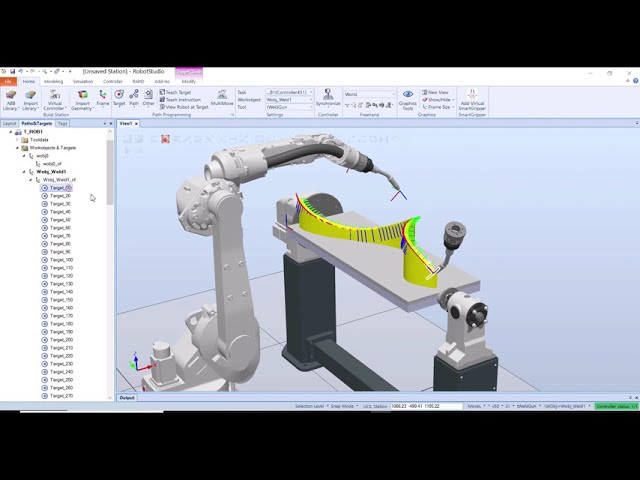This screenshot has width=640, height=480.
Task: Open the Workobject dropdown showing Wobj_Weld1
Action: point(289,100)
